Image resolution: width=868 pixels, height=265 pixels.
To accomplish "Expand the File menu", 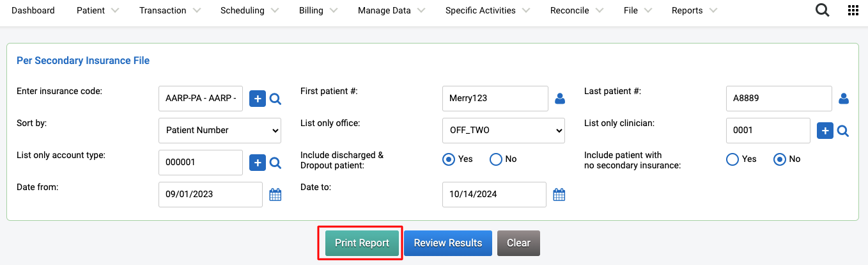I will [x=638, y=10].
